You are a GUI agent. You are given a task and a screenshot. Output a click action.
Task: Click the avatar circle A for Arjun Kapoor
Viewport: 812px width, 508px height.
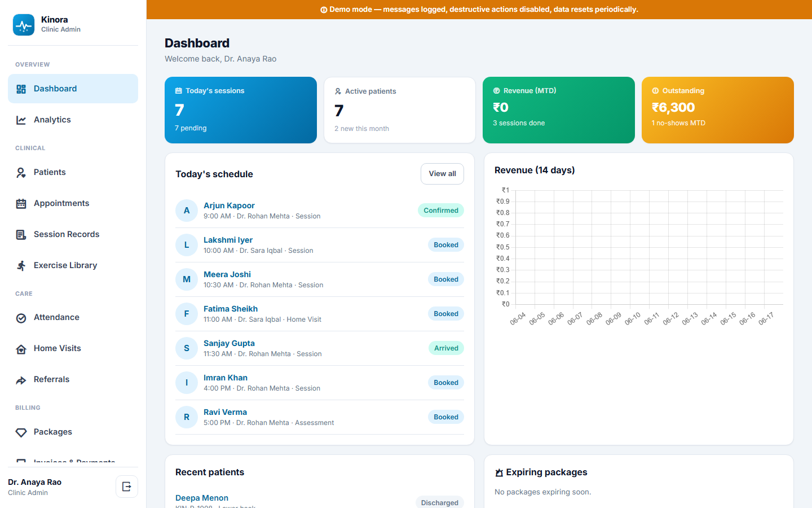click(187, 211)
